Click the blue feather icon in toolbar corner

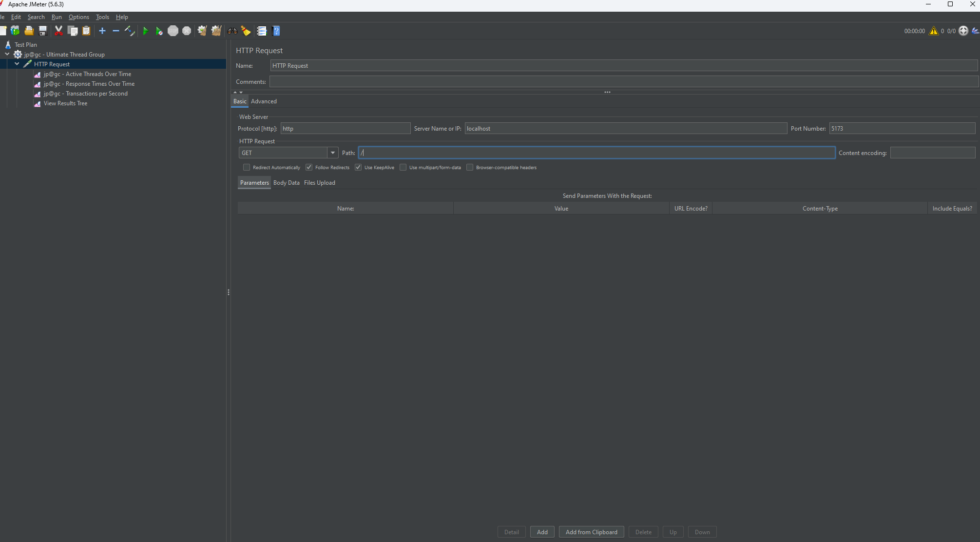pyautogui.click(x=975, y=31)
